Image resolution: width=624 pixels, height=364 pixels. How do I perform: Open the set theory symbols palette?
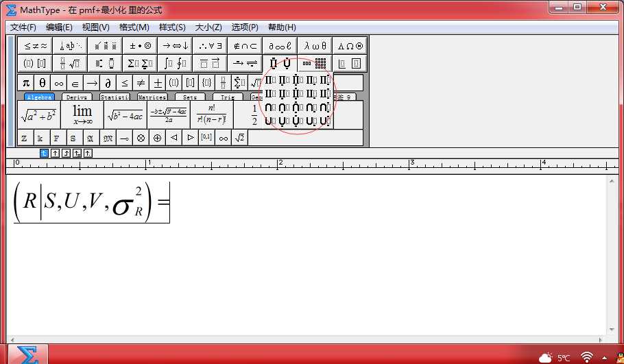(x=245, y=46)
